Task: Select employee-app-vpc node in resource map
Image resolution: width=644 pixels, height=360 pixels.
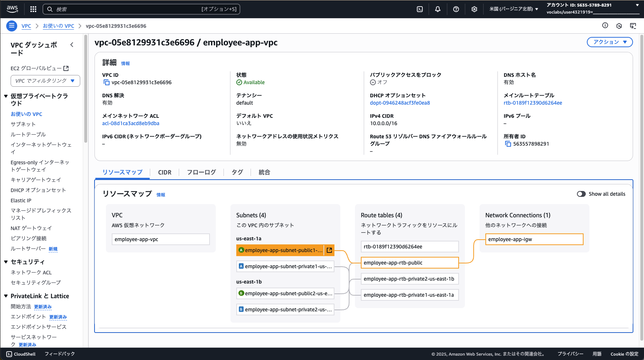Action: click(161, 239)
